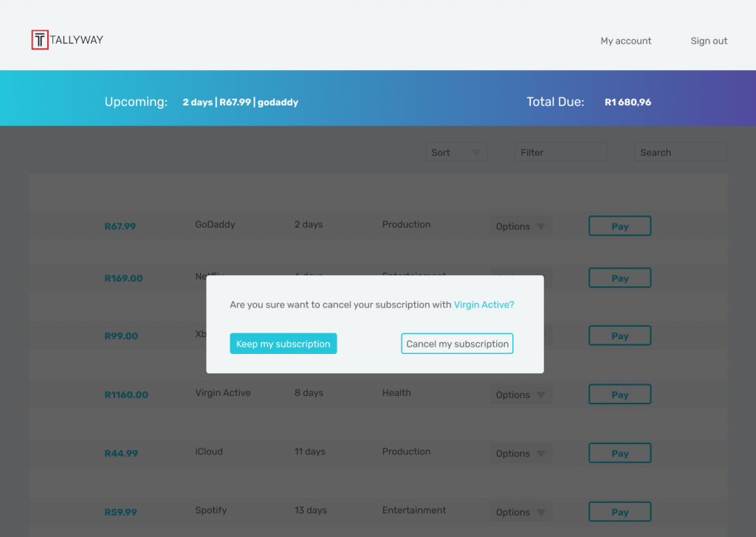
Task: Click the Search input field
Action: (x=680, y=153)
